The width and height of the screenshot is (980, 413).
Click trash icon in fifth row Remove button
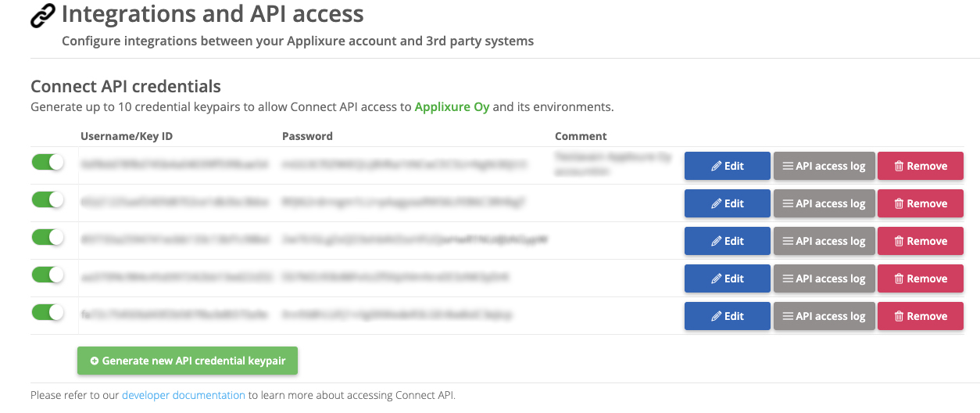click(x=899, y=316)
